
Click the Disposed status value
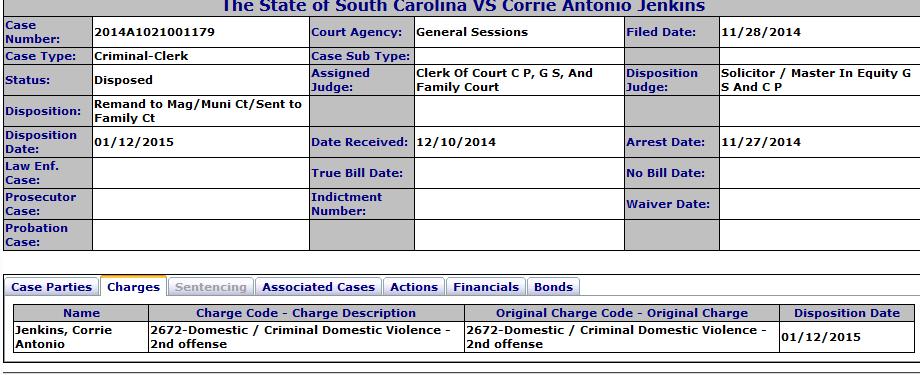coord(123,80)
